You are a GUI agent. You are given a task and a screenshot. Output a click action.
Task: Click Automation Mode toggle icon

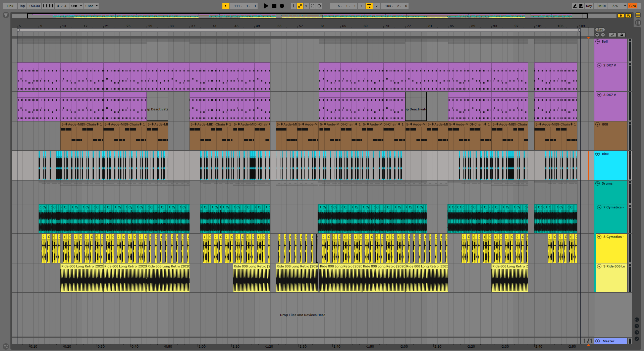pyautogui.click(x=612, y=35)
